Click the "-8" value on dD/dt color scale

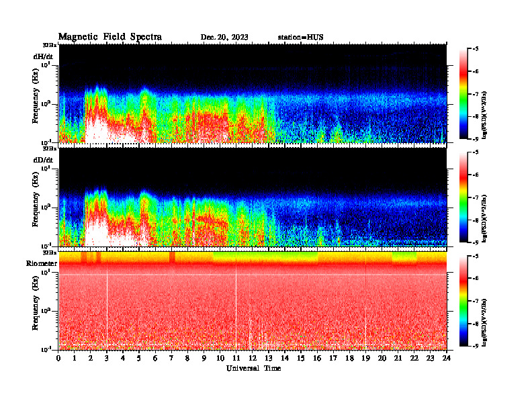coord(476,220)
